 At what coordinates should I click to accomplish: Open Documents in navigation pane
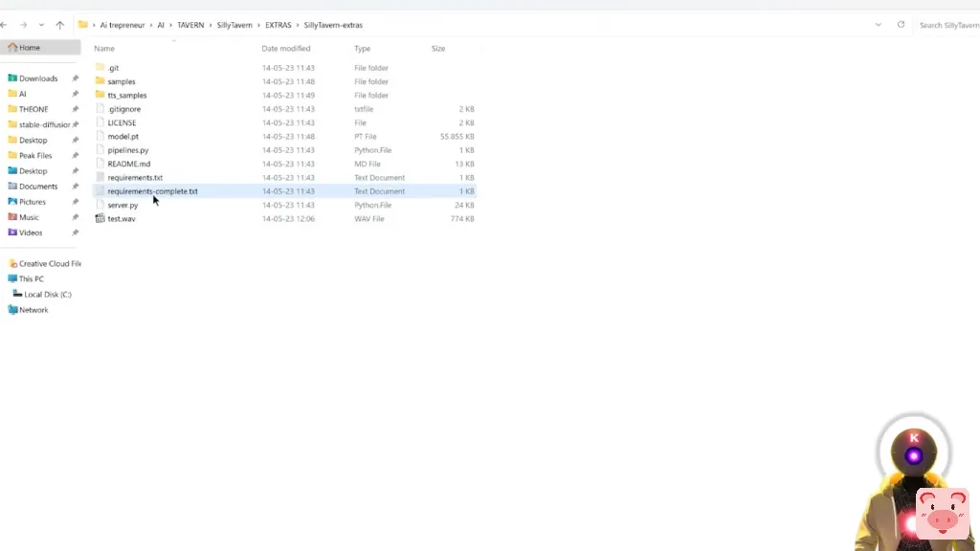(x=38, y=187)
